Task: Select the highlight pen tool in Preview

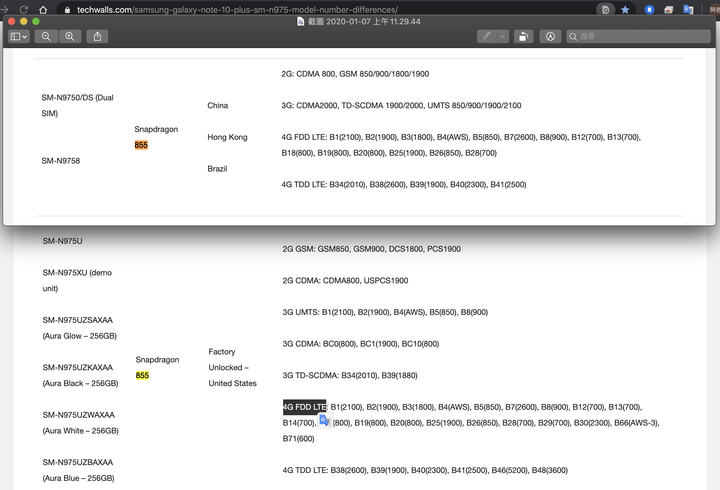Action: (x=487, y=36)
